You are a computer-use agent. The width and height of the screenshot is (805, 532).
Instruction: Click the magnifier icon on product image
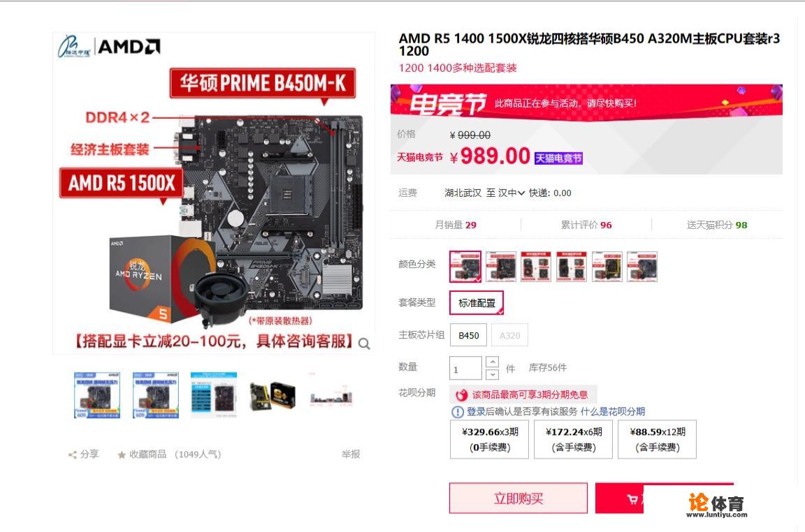tap(364, 343)
